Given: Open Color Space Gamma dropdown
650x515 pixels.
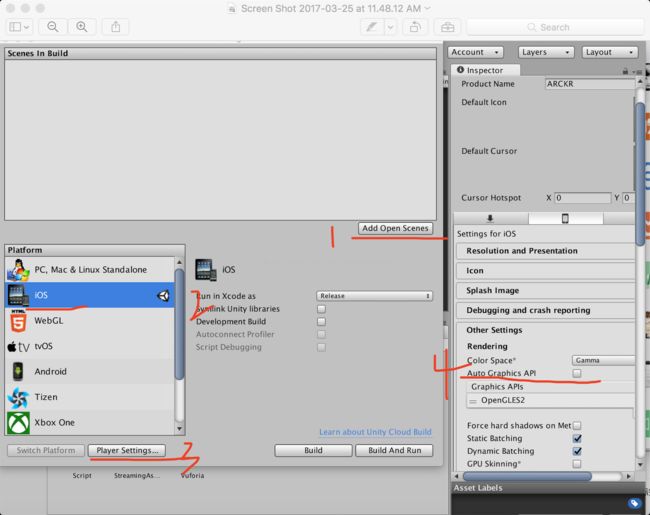Looking at the screenshot, I should [603, 360].
